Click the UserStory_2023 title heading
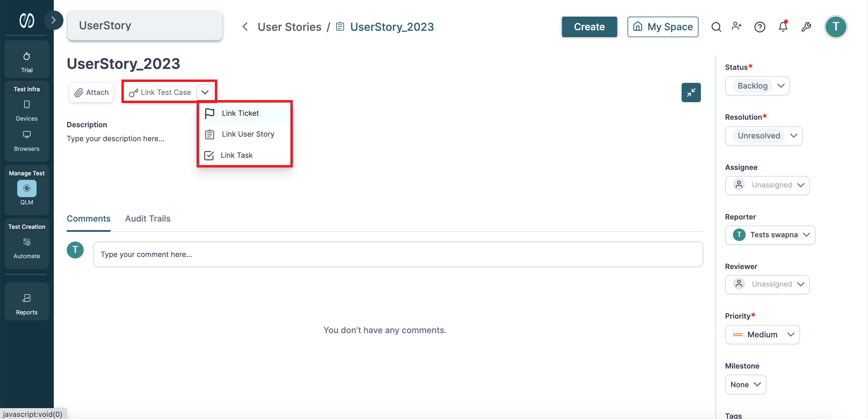The height and width of the screenshot is (419, 868). (x=123, y=64)
